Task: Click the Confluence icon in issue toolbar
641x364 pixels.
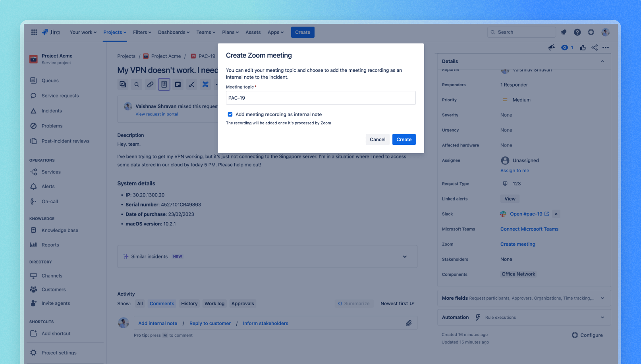Action: pyautogui.click(x=205, y=84)
